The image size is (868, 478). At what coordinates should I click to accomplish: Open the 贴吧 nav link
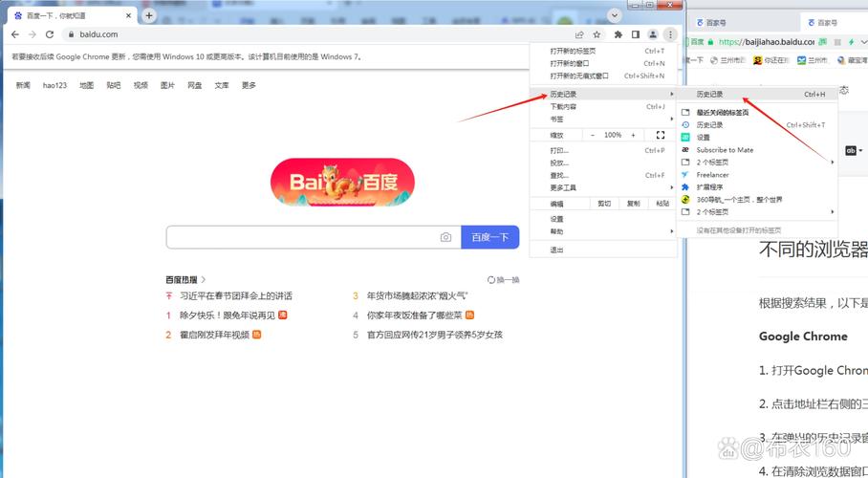click(114, 85)
